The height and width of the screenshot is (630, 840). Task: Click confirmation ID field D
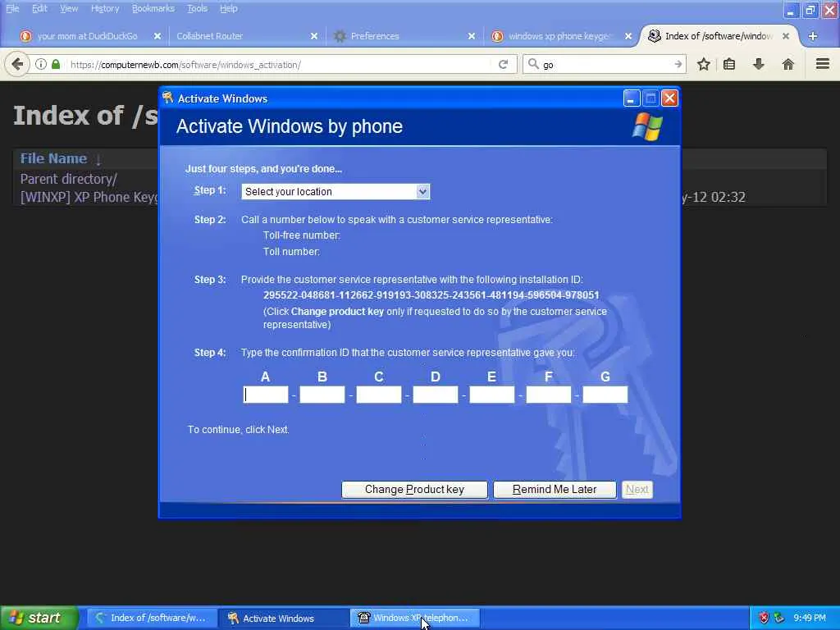[x=436, y=395]
